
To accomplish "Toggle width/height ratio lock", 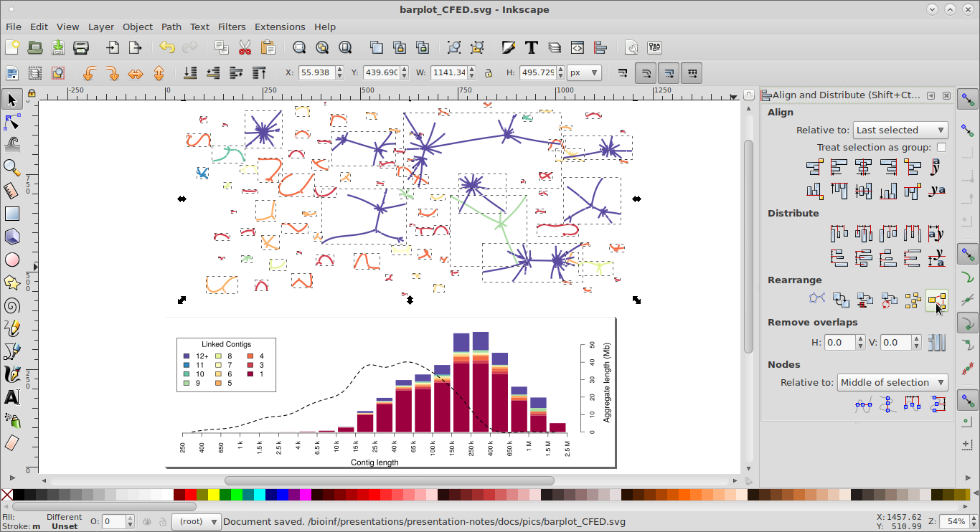I will 489,73.
